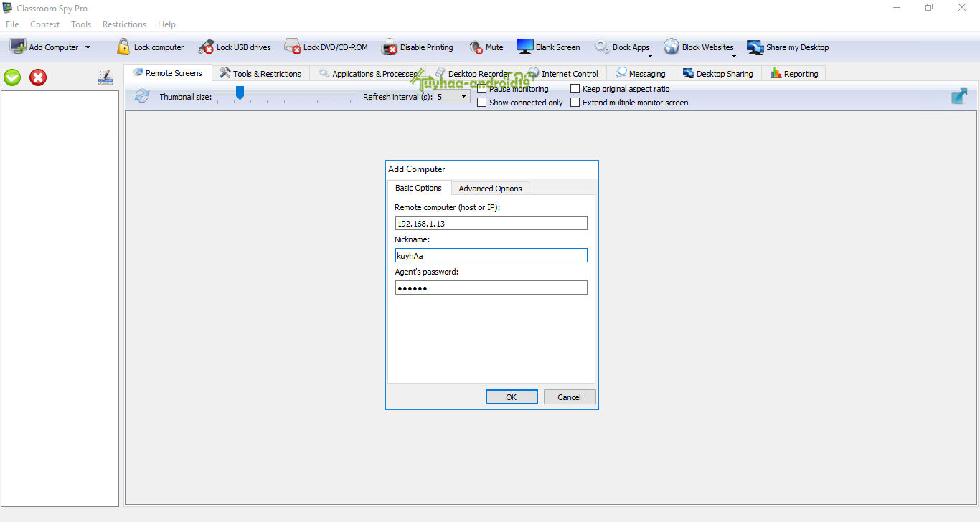Viewport: 980px width, 522px height.
Task: Click the Nickname input field
Action: point(491,255)
